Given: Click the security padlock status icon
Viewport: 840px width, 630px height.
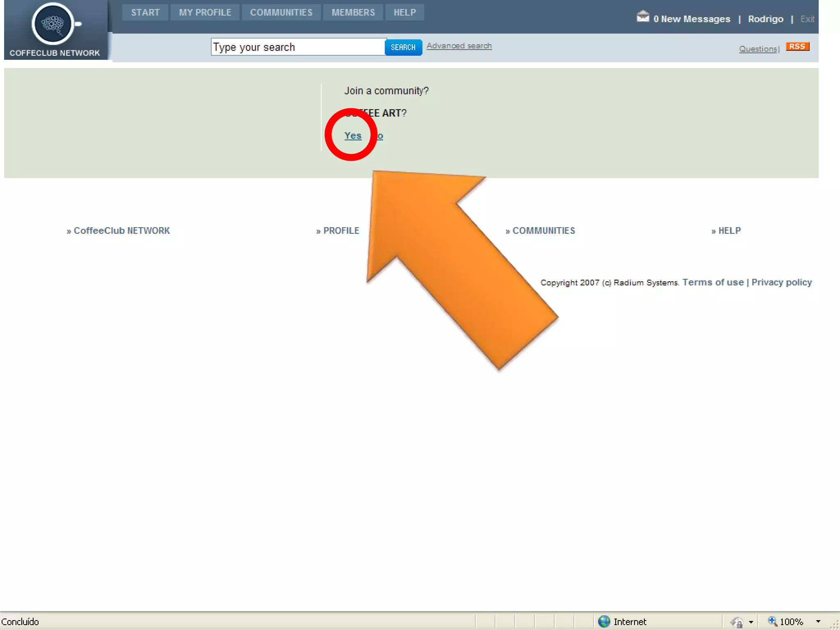Looking at the screenshot, I should coord(737,622).
